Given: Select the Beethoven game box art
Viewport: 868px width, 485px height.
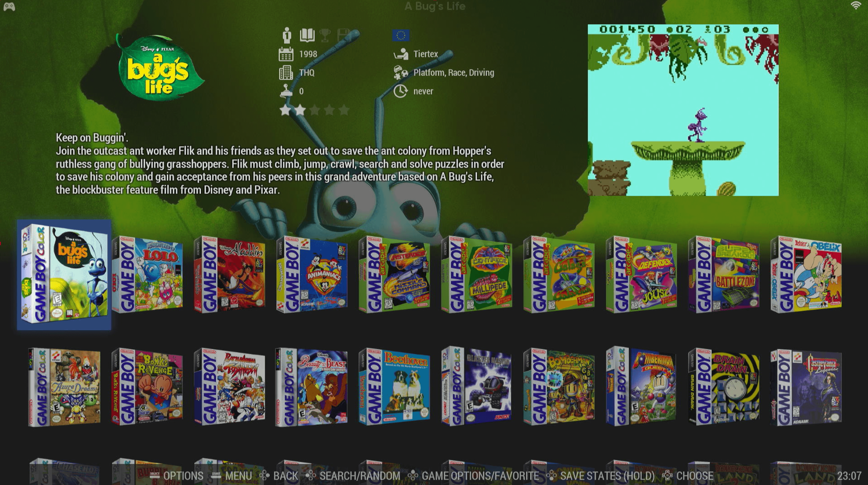Looking at the screenshot, I should (394, 387).
